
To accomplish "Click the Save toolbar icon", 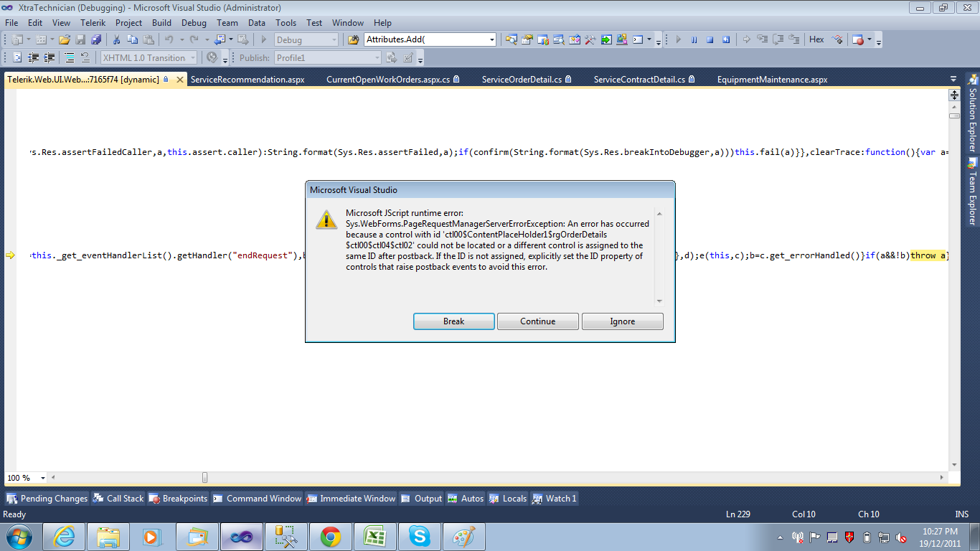I will click(81, 40).
